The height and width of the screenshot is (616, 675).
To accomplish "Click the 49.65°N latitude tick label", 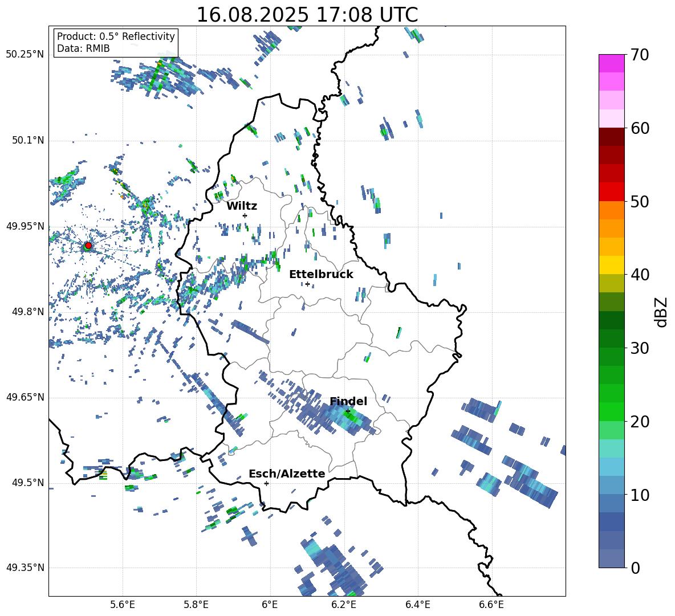I will click(25, 397).
